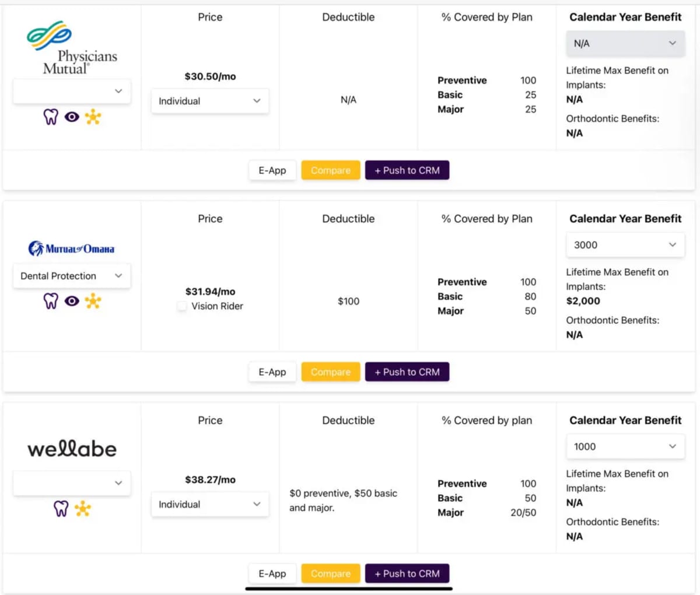Compare the Mutual of Omaha plan
Screen dimensions: 700x595
331,372
